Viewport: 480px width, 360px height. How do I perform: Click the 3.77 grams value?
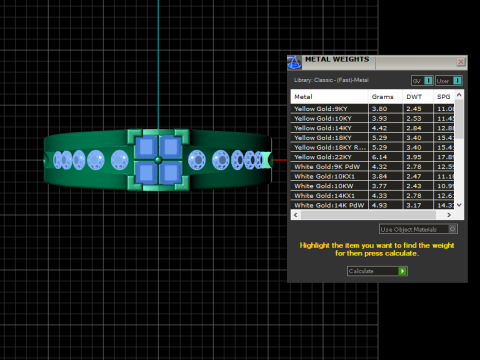coord(379,186)
